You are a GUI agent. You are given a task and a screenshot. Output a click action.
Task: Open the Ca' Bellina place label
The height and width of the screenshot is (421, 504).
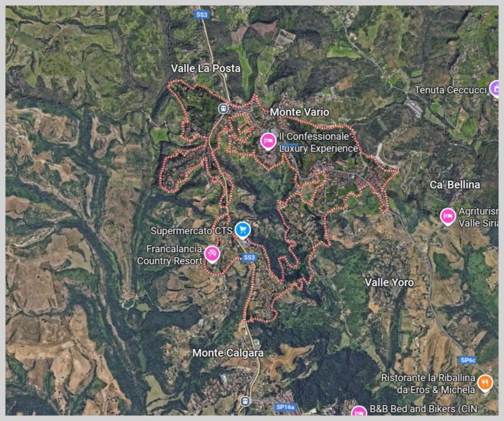(455, 185)
